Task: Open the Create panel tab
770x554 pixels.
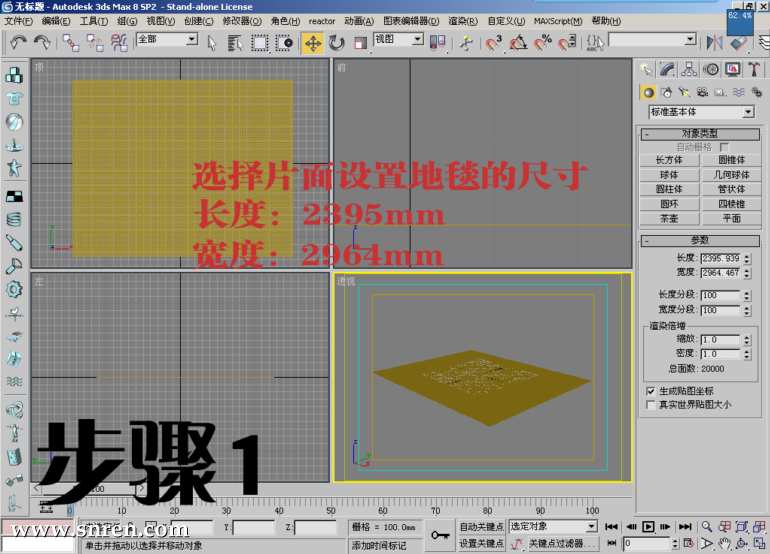Action: coord(646,70)
